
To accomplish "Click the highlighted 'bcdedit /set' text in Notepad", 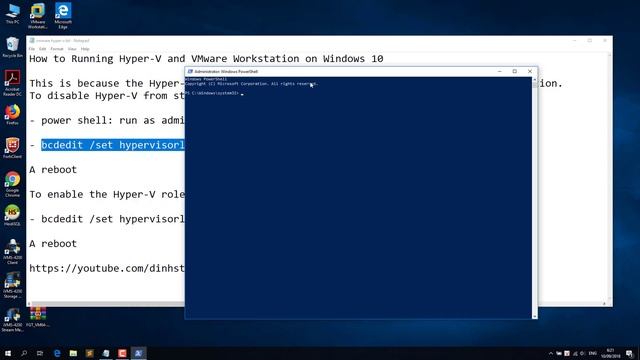I will [x=113, y=145].
